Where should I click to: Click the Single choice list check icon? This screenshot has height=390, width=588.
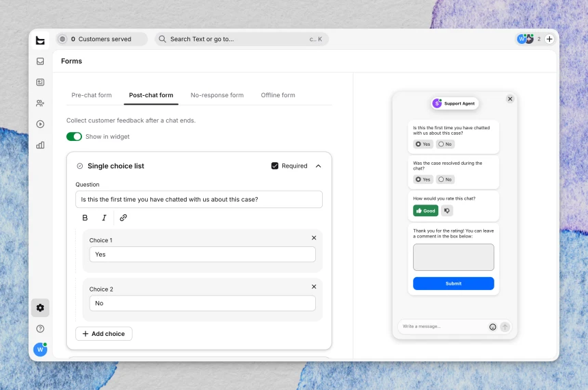coord(80,166)
